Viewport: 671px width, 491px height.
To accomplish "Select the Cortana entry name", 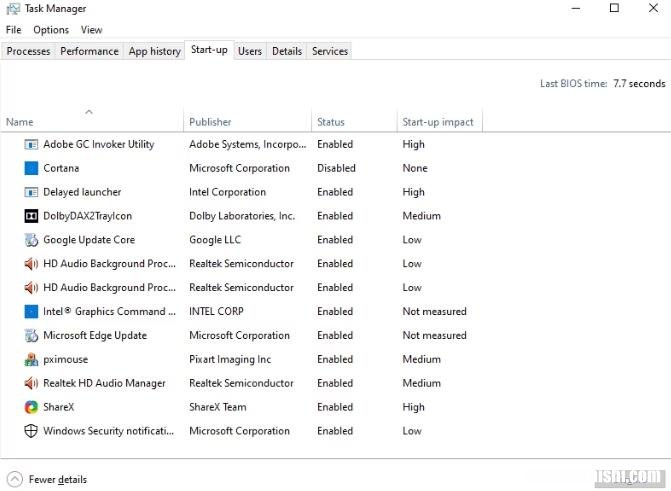I will (61, 168).
